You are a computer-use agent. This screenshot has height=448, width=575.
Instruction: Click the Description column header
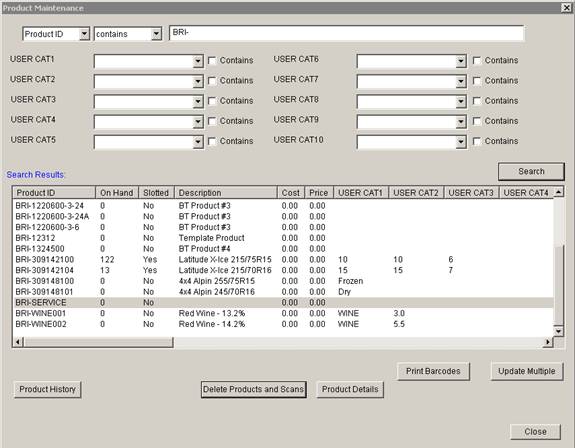point(226,192)
